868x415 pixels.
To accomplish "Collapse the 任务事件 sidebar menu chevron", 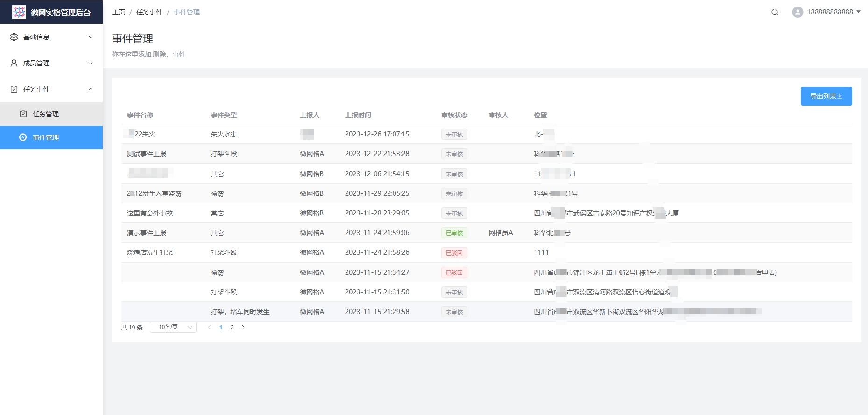I will 91,89.
